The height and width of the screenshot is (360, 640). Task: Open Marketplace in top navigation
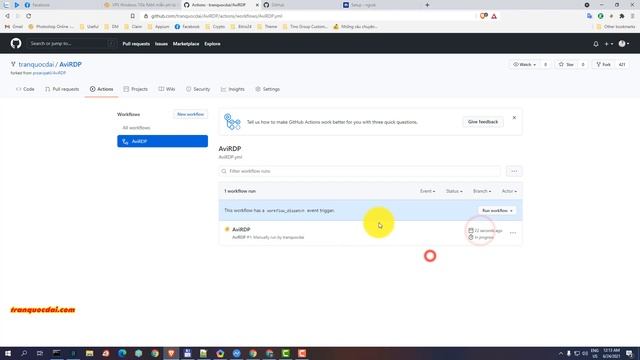tap(186, 44)
